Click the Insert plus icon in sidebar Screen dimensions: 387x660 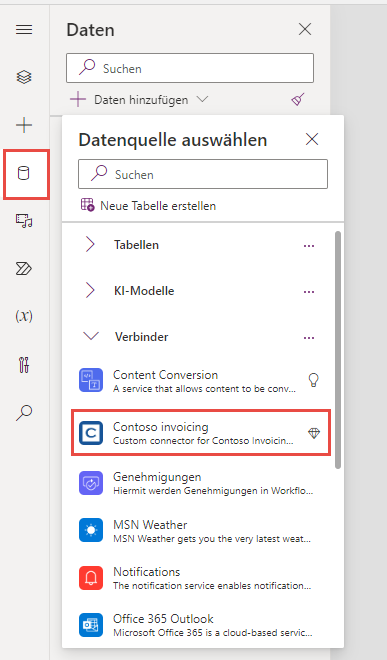point(24,125)
